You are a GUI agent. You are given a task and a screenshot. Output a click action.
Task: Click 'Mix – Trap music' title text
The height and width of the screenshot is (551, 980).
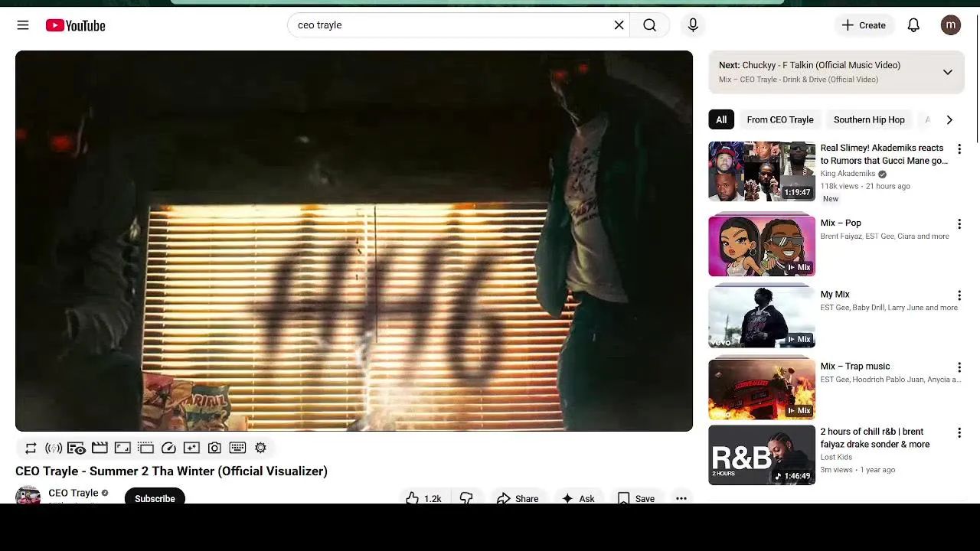click(855, 366)
